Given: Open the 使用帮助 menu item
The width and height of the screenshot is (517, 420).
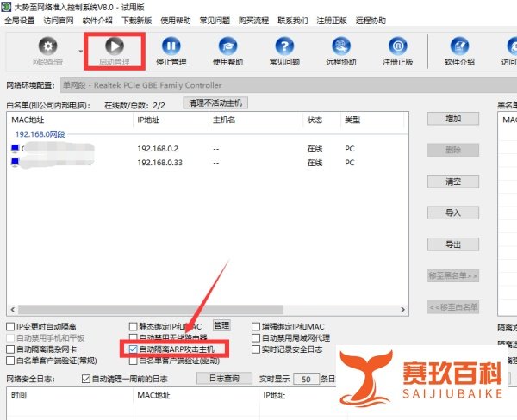Looking at the screenshot, I should tap(176, 21).
